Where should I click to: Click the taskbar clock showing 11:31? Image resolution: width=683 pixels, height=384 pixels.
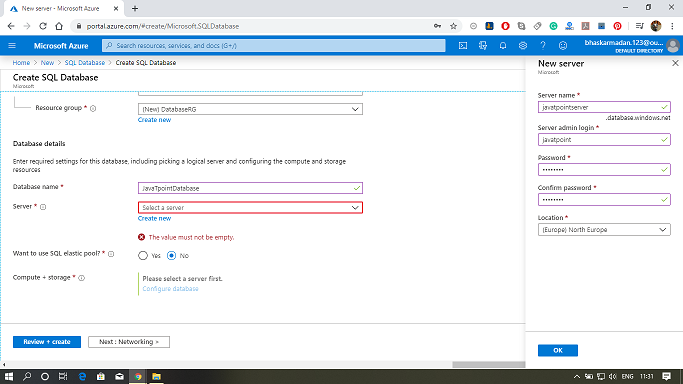point(647,377)
